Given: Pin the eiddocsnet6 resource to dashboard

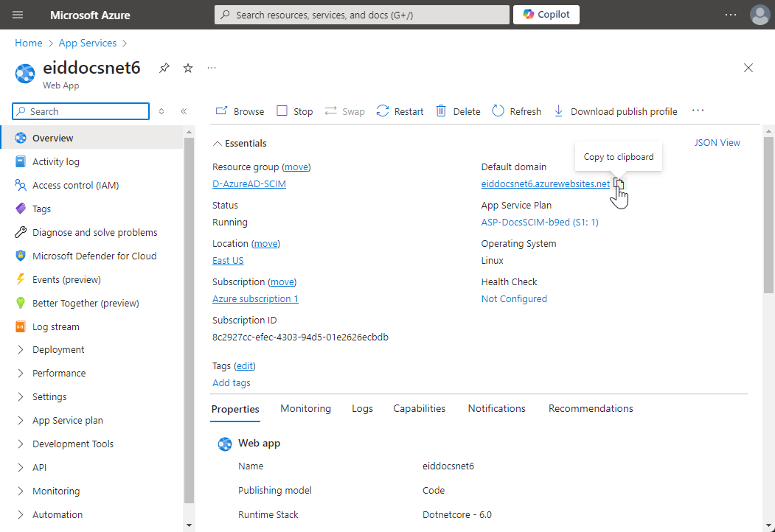Looking at the screenshot, I should pyautogui.click(x=164, y=68).
